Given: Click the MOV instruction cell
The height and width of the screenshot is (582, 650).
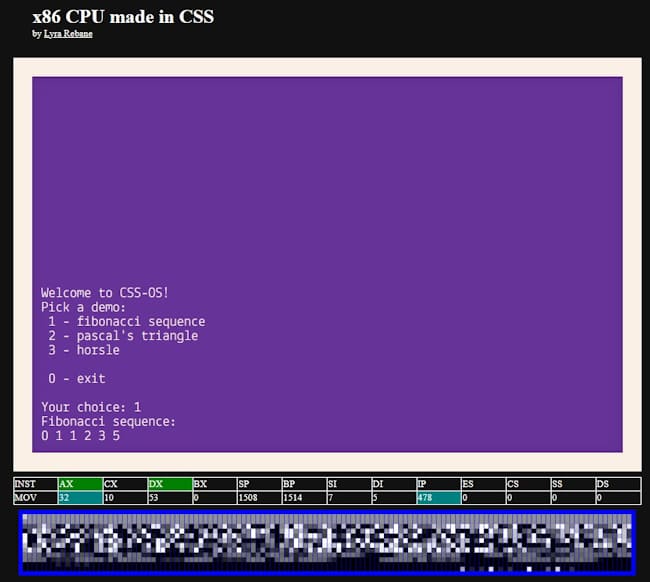Looking at the screenshot, I should (36, 497).
